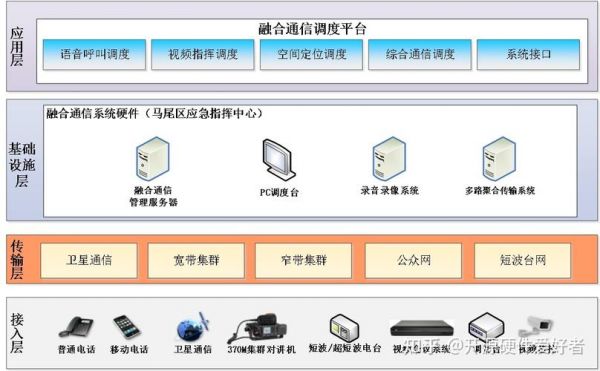
Task: Click the 融合通信管理服务器 server icon
Action: pyautogui.click(x=153, y=158)
